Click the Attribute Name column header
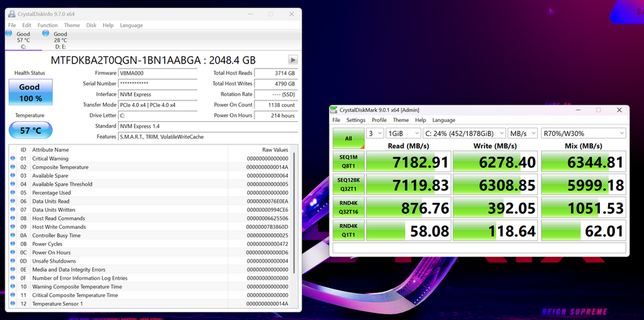Screen dimensions: 644x320 tap(50, 150)
